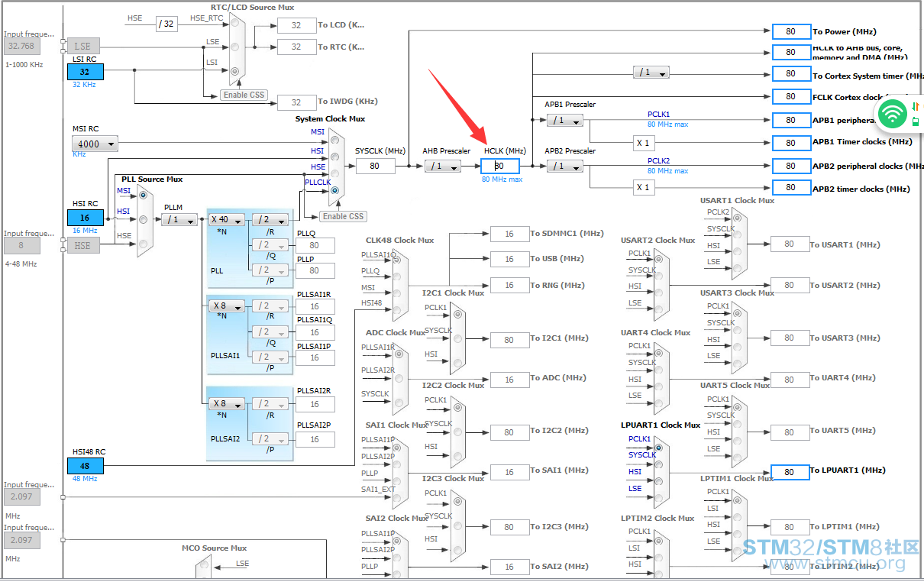Click the To Cortex System timer value box
This screenshot has height=582, width=924.
click(791, 74)
